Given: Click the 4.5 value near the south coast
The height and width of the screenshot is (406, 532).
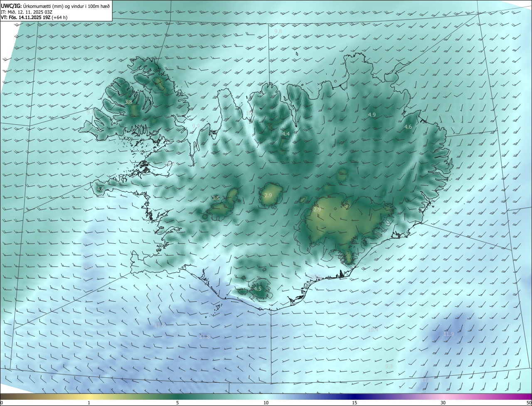Looking at the screenshot, I should [258, 289].
